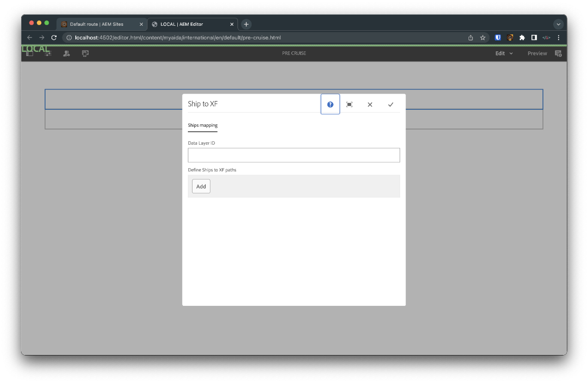Open the Emulator device icon

85,53
